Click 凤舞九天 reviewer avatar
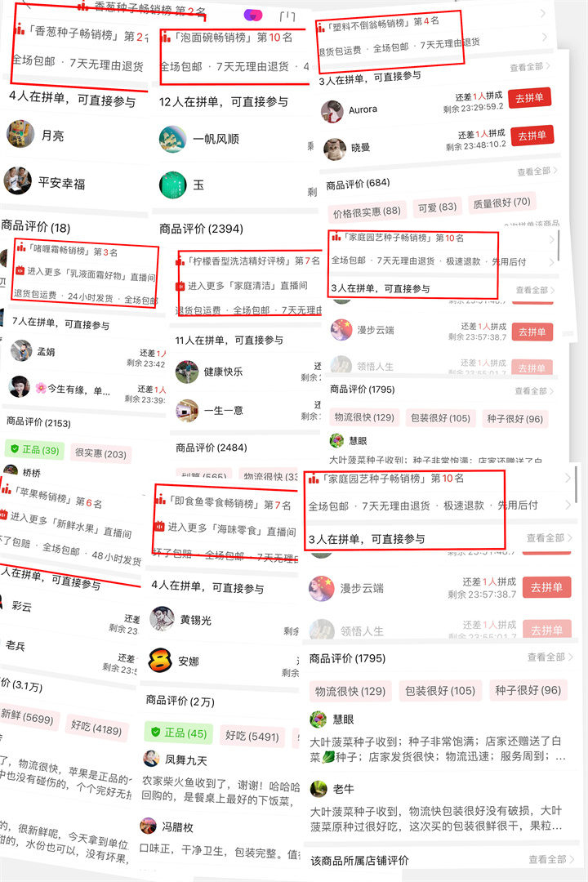The height and width of the screenshot is (882, 588). (x=151, y=759)
